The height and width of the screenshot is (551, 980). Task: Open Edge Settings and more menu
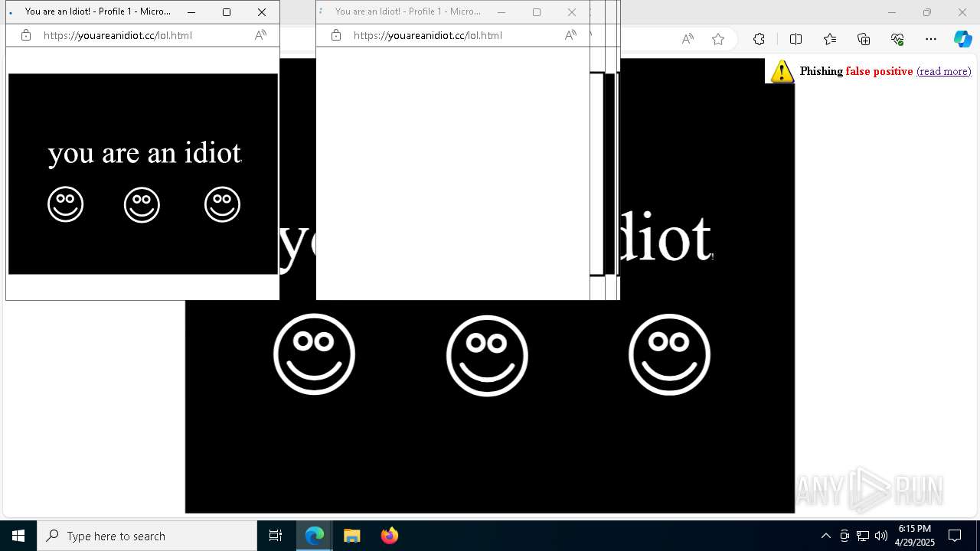click(931, 39)
